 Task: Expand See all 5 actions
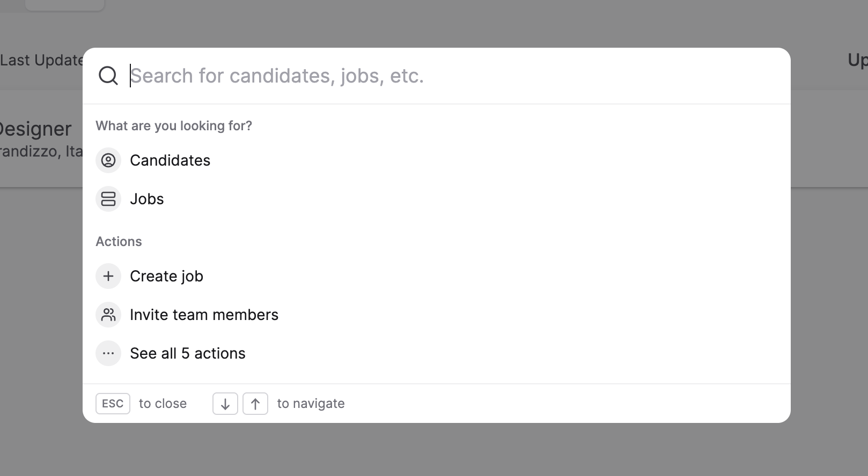[188, 353]
